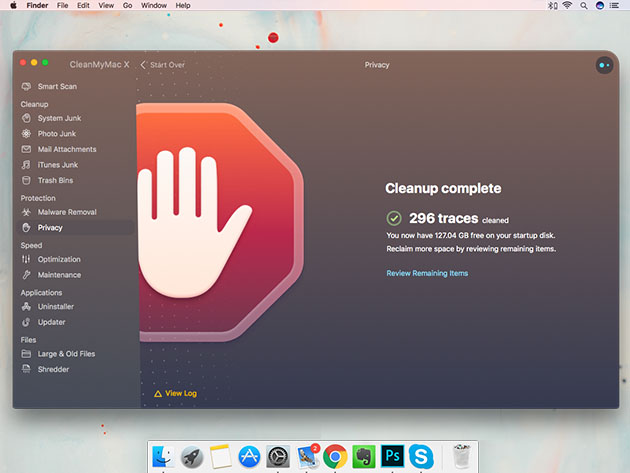Select Optimization module label
The image size is (630, 473).
(x=59, y=260)
